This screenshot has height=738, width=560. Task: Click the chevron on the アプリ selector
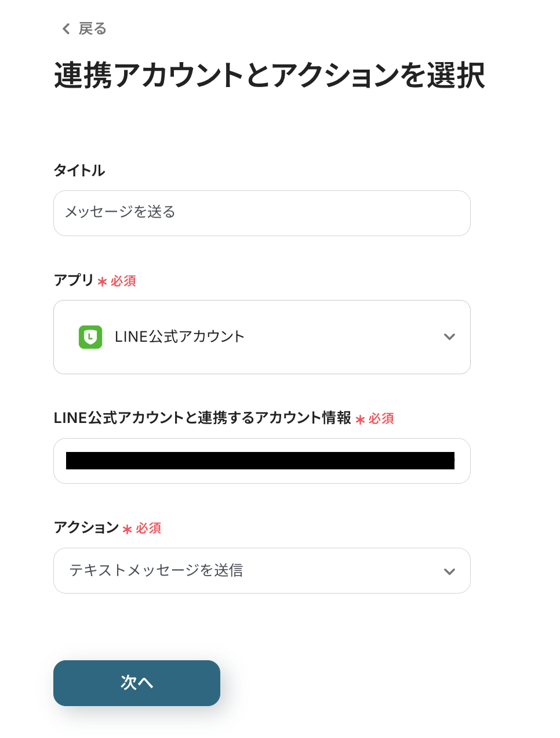(450, 337)
